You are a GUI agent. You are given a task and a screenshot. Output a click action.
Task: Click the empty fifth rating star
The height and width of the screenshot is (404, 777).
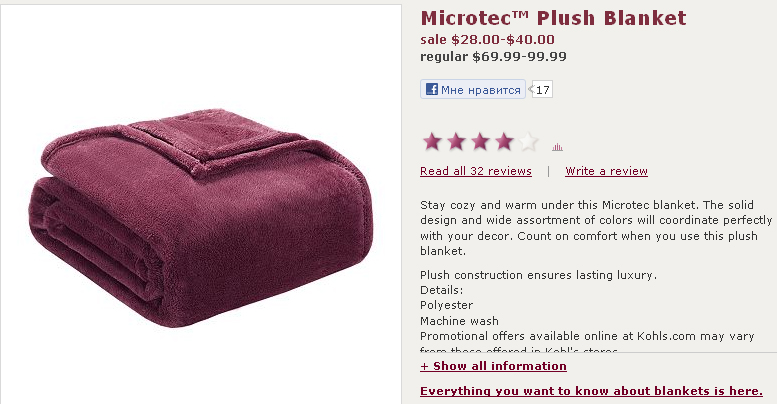[x=528, y=142]
